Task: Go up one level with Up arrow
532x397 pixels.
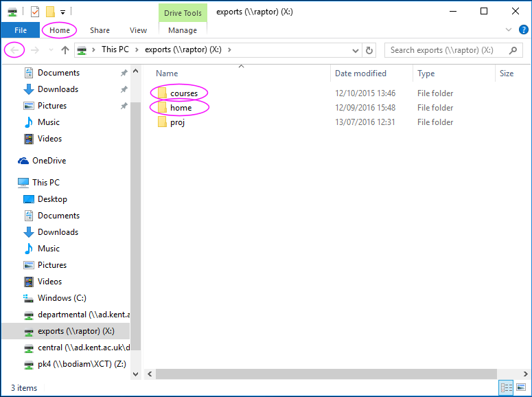Action: (65, 50)
